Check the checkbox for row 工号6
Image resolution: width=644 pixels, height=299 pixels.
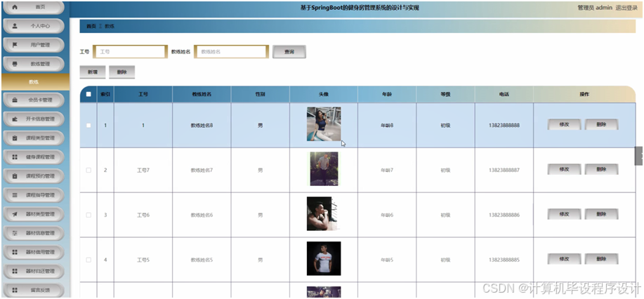point(88,215)
